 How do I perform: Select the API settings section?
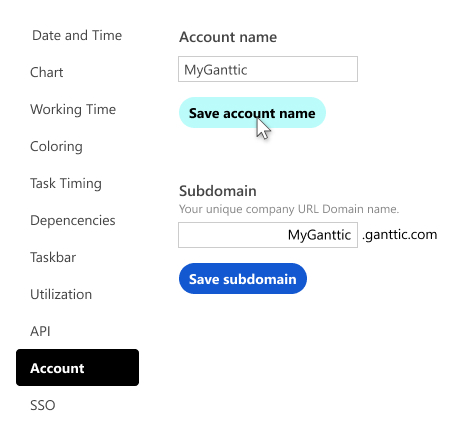(x=40, y=331)
